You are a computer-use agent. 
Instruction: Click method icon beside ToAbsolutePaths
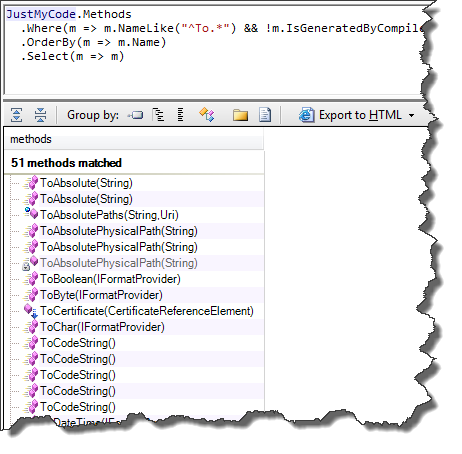pyautogui.click(x=31, y=213)
